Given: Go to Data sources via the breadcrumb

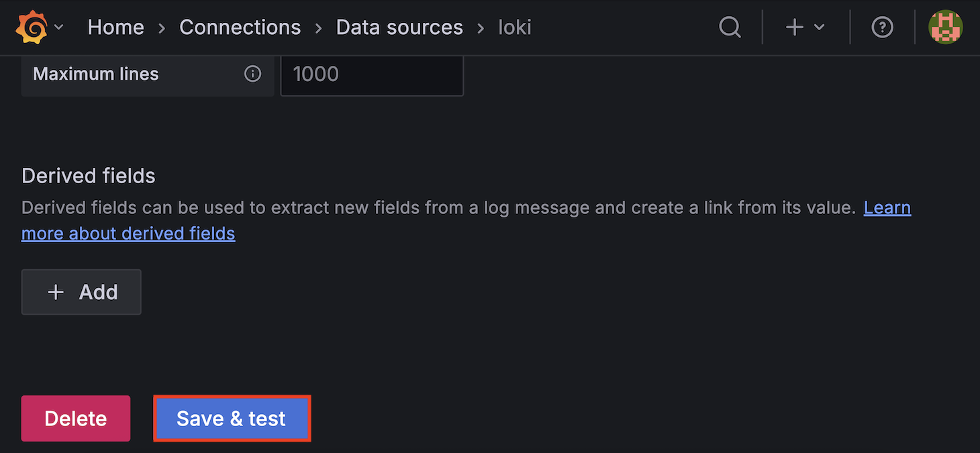Looking at the screenshot, I should point(399,27).
